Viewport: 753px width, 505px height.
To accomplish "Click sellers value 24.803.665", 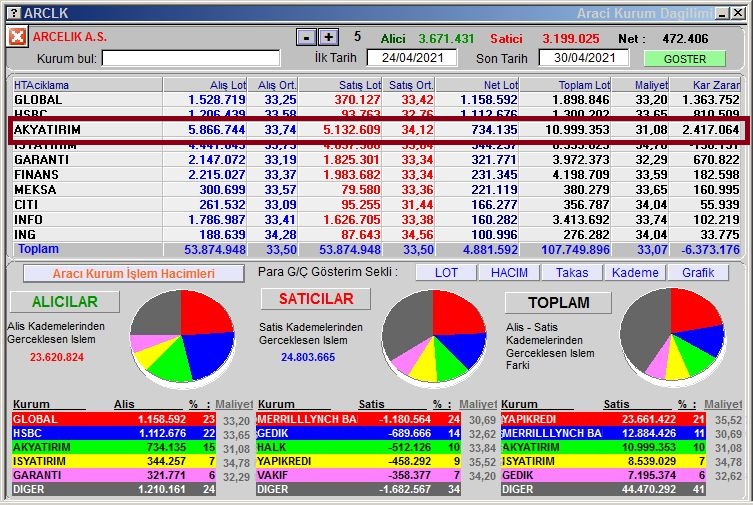I will click(x=308, y=357).
